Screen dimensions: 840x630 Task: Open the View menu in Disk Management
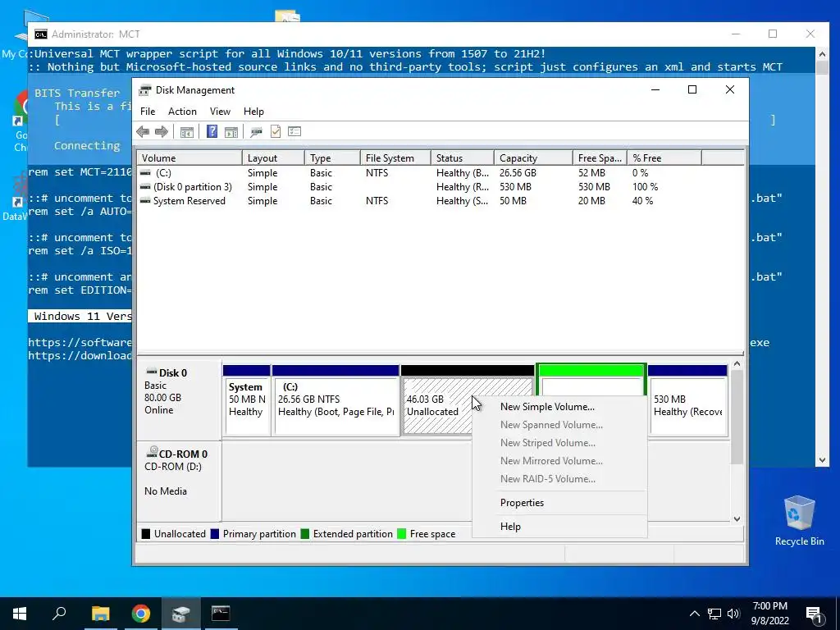[x=220, y=112]
